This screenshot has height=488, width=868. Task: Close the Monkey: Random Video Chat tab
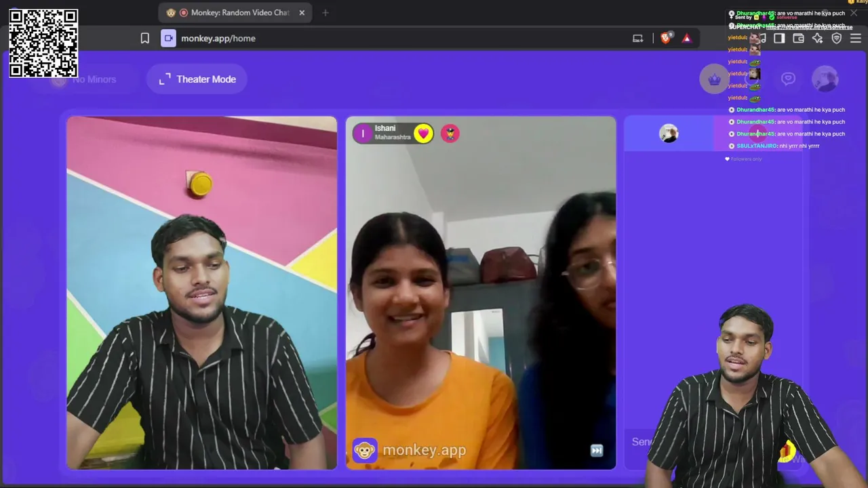[x=302, y=12]
